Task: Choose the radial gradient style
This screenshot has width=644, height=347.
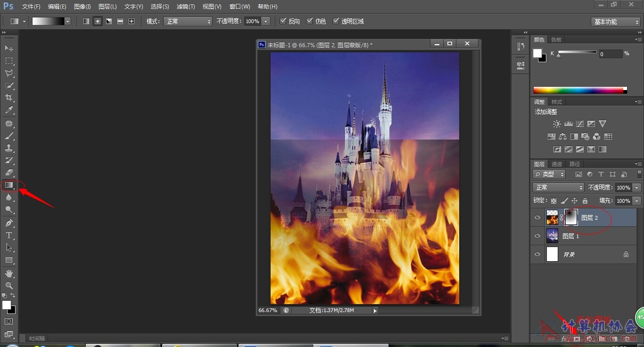Action: pos(98,21)
